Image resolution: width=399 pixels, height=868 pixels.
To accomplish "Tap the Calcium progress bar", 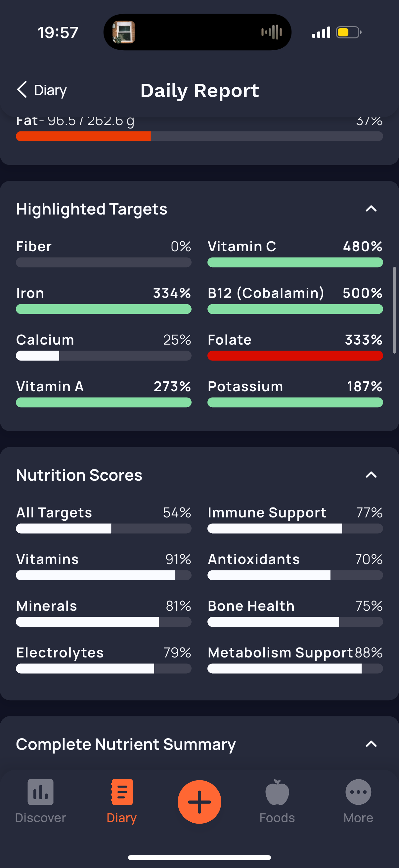I will pyautogui.click(x=104, y=356).
